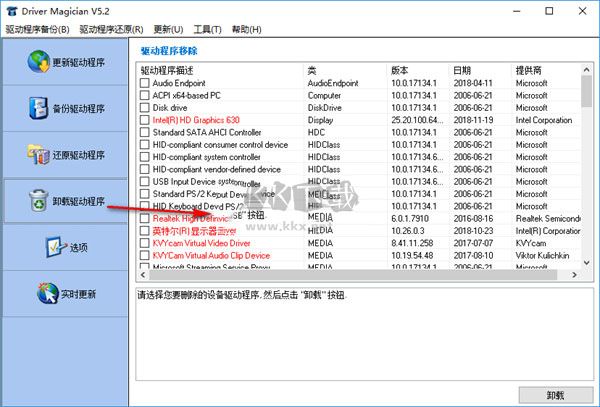Click the 驱动程序移除 heading

pos(169,51)
